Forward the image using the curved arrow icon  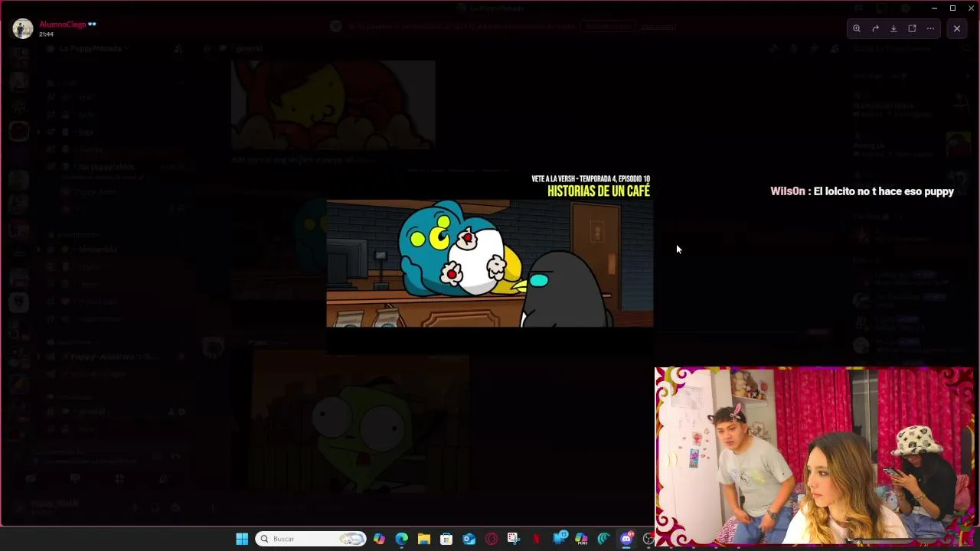coord(875,28)
